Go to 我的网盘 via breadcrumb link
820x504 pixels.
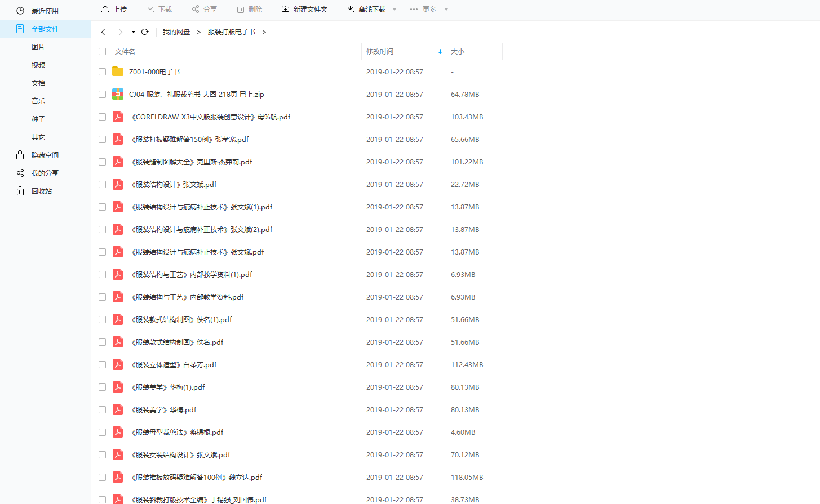pos(176,32)
